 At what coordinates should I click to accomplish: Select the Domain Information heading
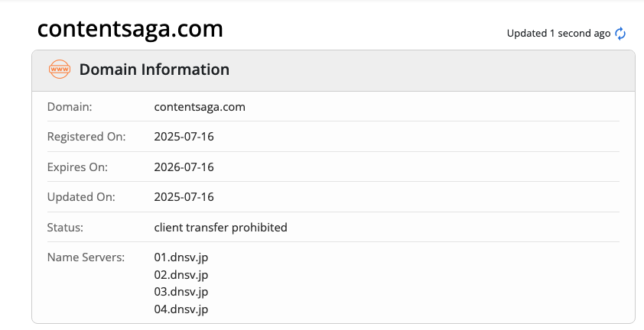(x=154, y=70)
